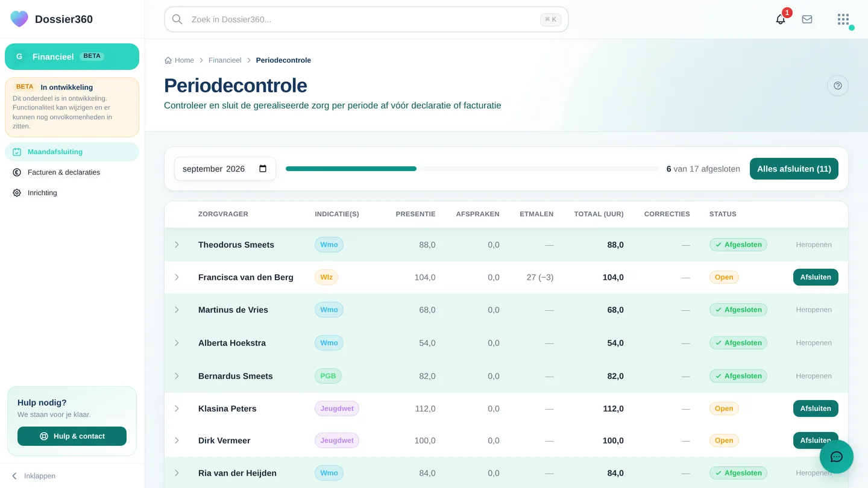Viewport: 868px width, 488px height.
Task: Click the Open status of Dirk Vermeer
Action: point(724,440)
